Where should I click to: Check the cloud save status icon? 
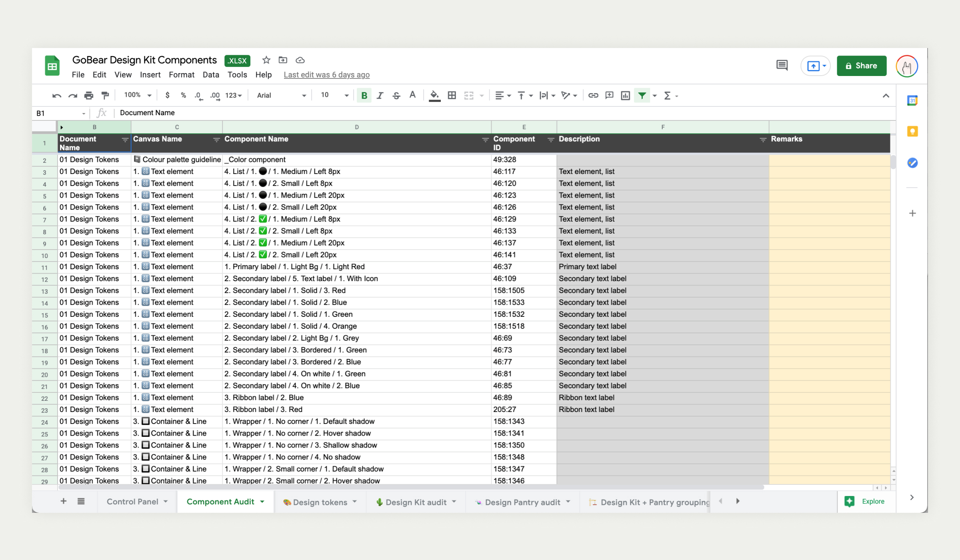pos(300,60)
